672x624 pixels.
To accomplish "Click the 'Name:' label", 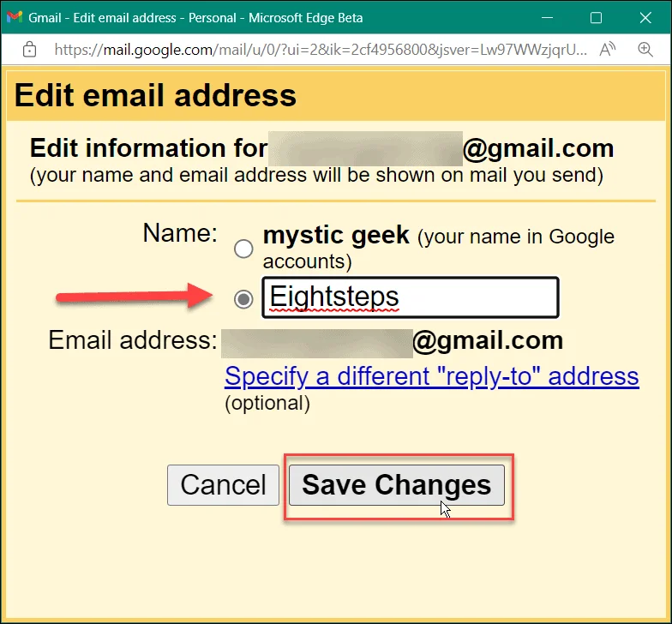I will (x=180, y=233).
